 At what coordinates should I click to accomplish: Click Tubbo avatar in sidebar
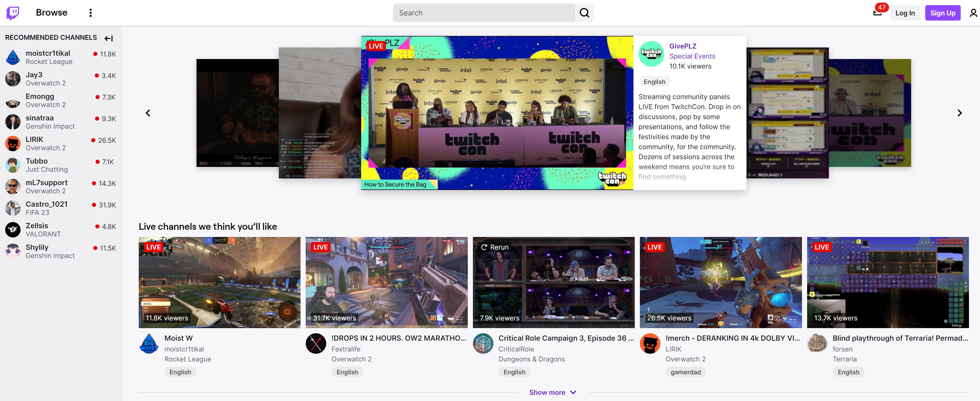point(13,165)
